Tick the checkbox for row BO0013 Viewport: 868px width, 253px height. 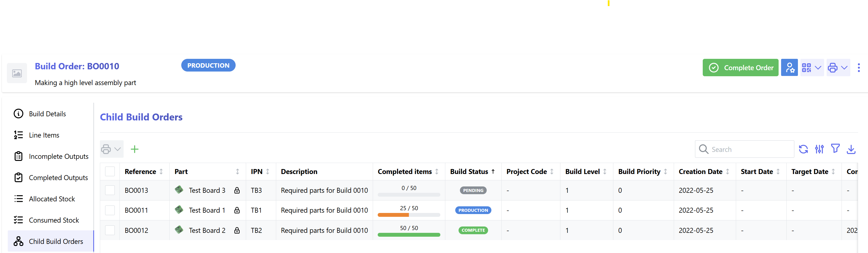110,190
